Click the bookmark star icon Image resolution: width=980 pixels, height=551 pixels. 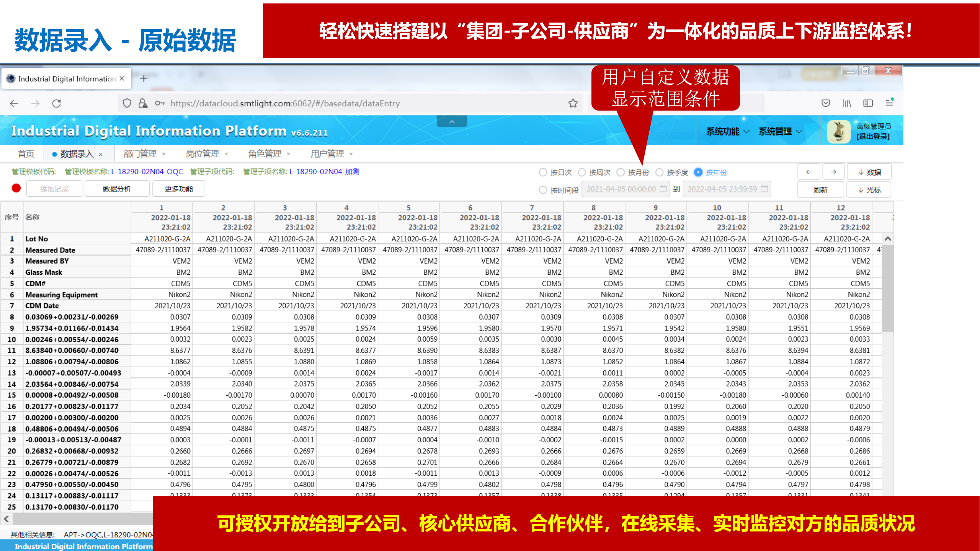point(573,103)
